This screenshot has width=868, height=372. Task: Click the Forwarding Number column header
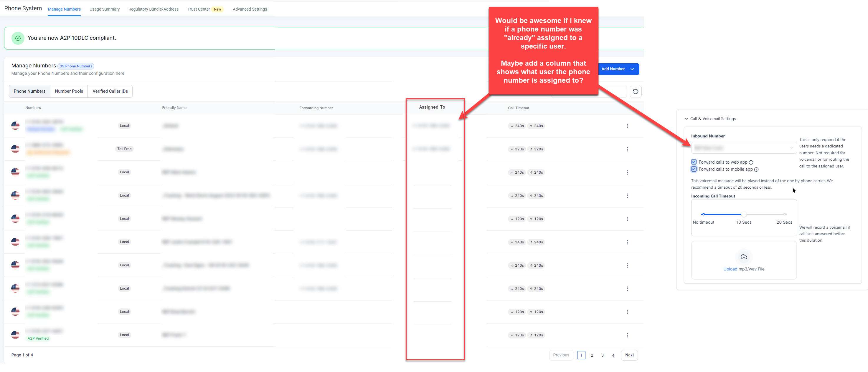(316, 108)
